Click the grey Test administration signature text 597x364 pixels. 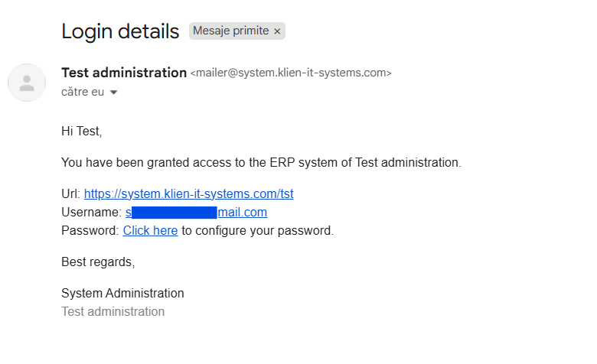113,311
